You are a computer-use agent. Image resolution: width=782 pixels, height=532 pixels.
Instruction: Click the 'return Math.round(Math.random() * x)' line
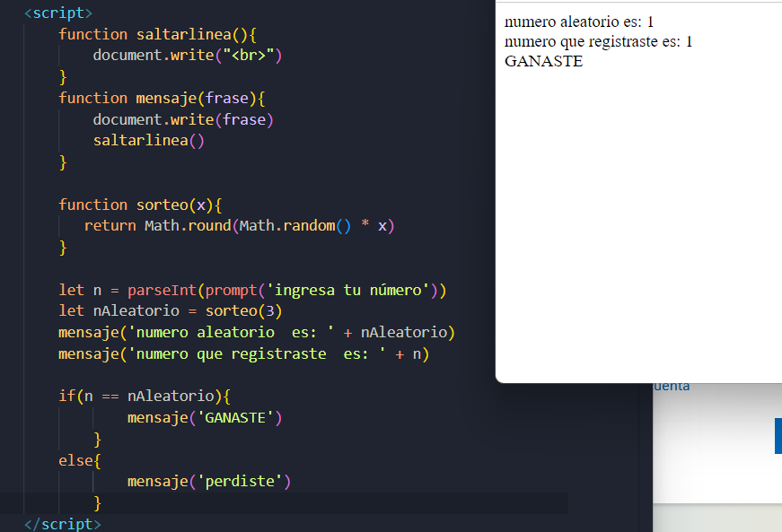click(x=240, y=226)
